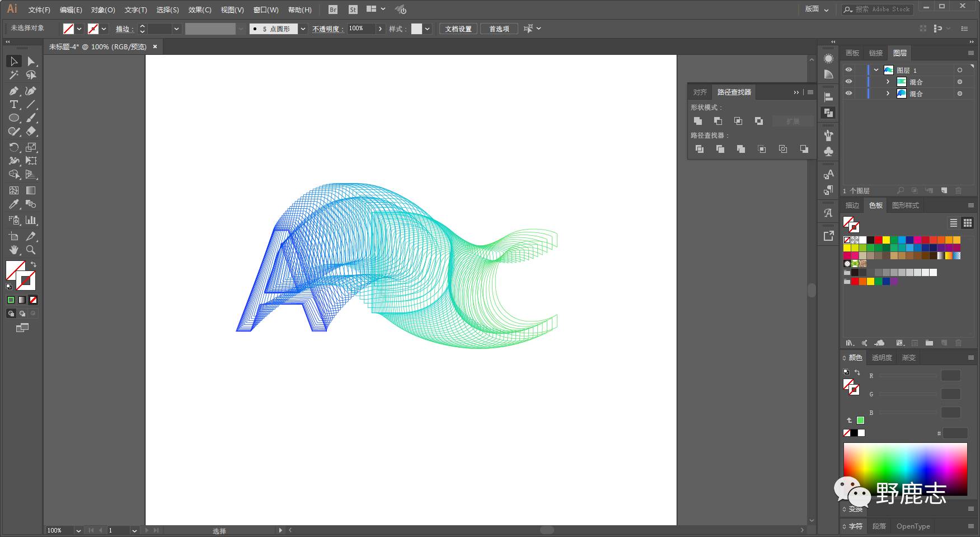Switch to the 画板 panel tab
Image resolution: width=980 pixels, height=537 pixels.
tap(852, 53)
